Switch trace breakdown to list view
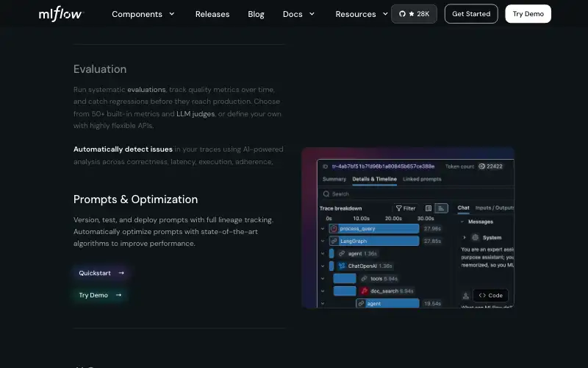588x368 pixels. (x=429, y=208)
